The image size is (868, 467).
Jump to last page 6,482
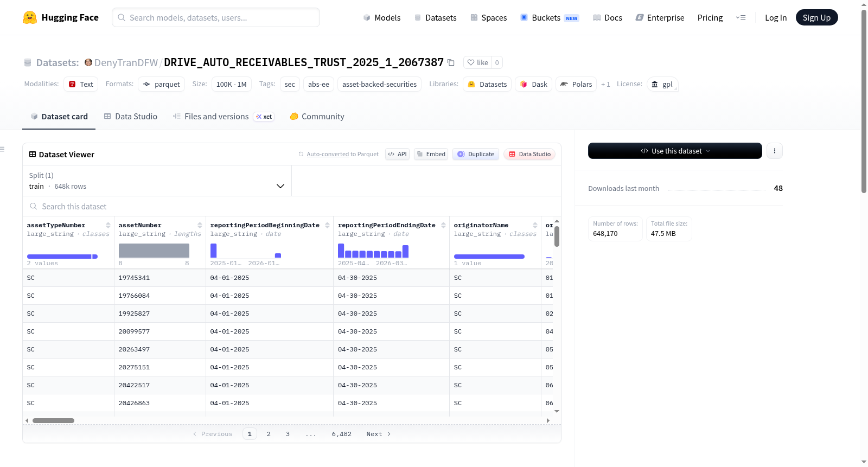pyautogui.click(x=342, y=434)
